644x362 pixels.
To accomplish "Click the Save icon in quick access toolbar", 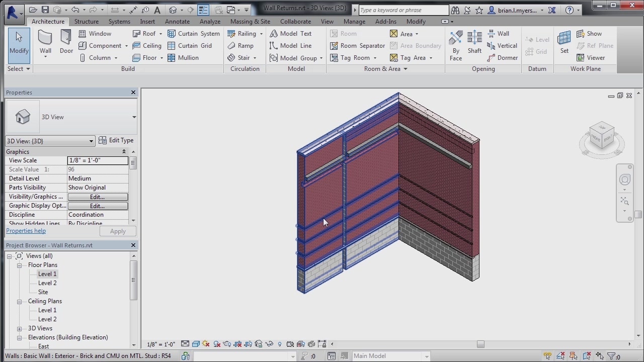I will click(45, 10).
